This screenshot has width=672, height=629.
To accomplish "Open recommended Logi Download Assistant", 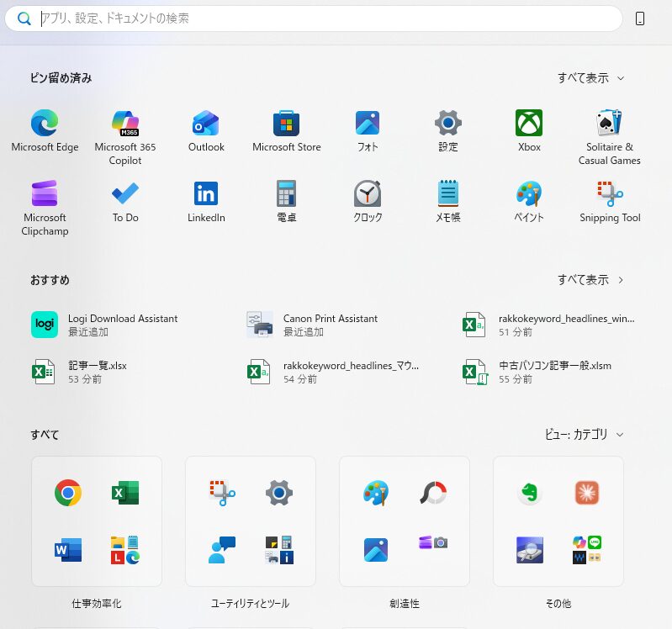I will tap(104, 325).
